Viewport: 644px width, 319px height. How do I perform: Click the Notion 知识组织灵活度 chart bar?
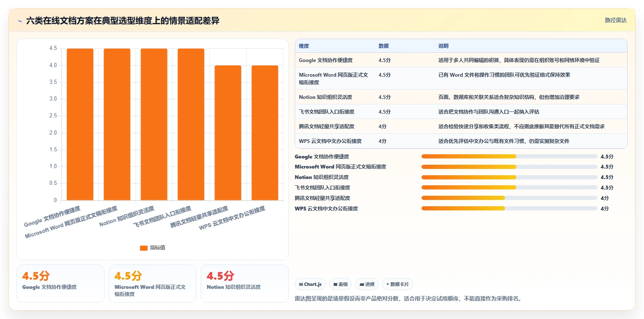tap(154, 124)
